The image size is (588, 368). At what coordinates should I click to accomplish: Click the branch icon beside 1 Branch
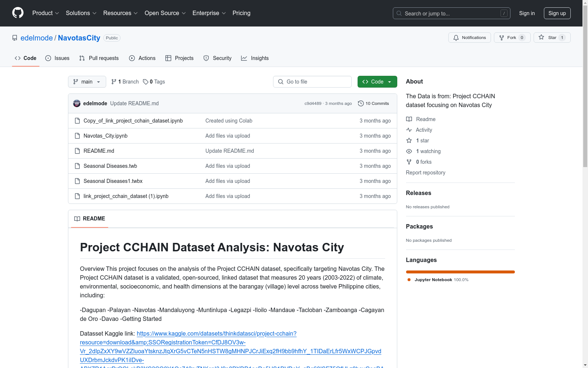(x=114, y=82)
